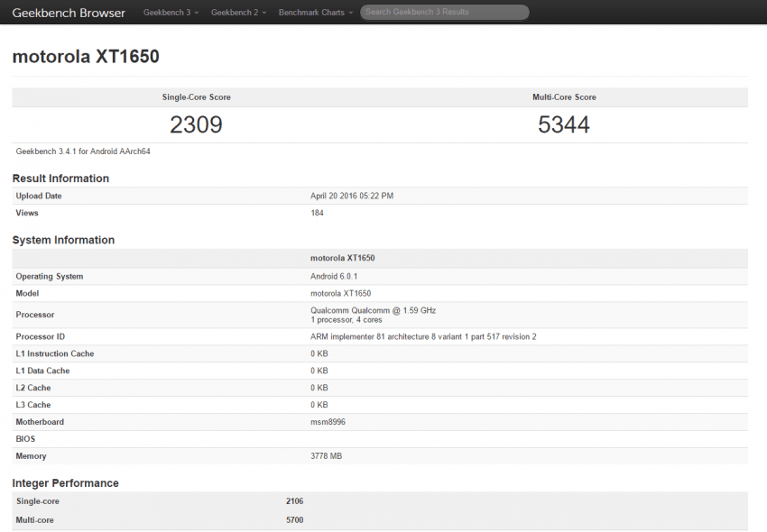Viewport: 767px width, 532px height.
Task: Select the Multi-Core Score label
Action: coord(564,97)
